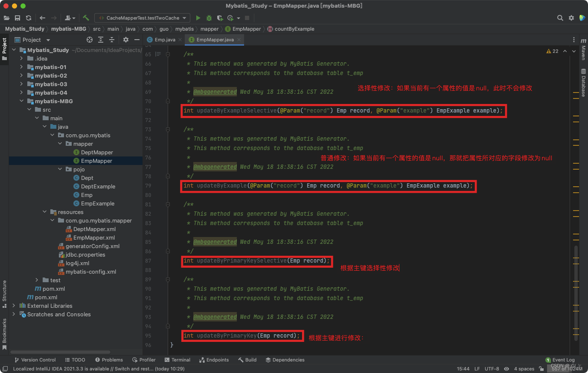Collapse the mybatis-MBG module
The height and width of the screenshot is (373, 588).
(21, 101)
